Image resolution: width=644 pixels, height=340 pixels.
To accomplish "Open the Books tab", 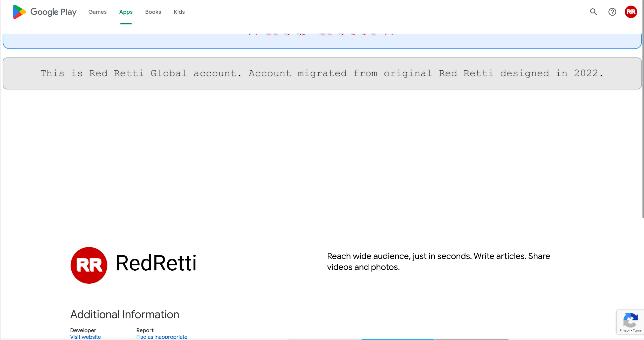I will click(153, 12).
